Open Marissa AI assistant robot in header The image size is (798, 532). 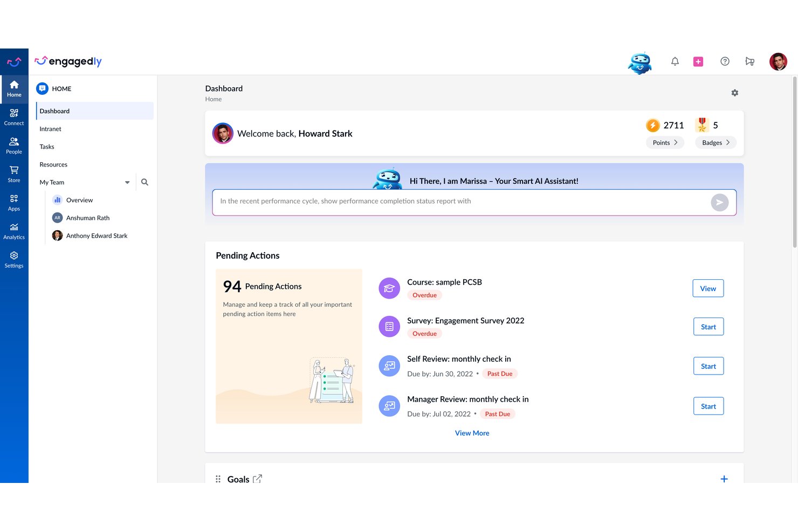point(640,63)
